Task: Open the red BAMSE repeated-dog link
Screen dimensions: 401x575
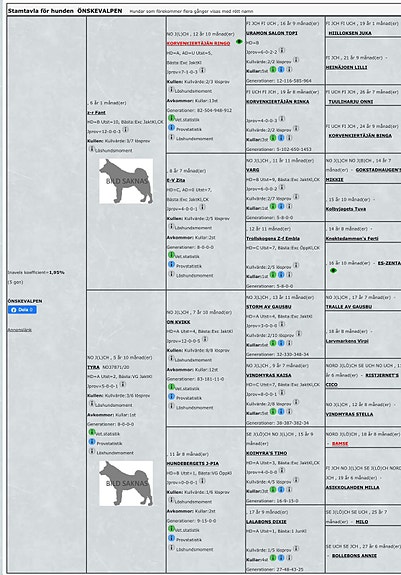Action: click(340, 444)
